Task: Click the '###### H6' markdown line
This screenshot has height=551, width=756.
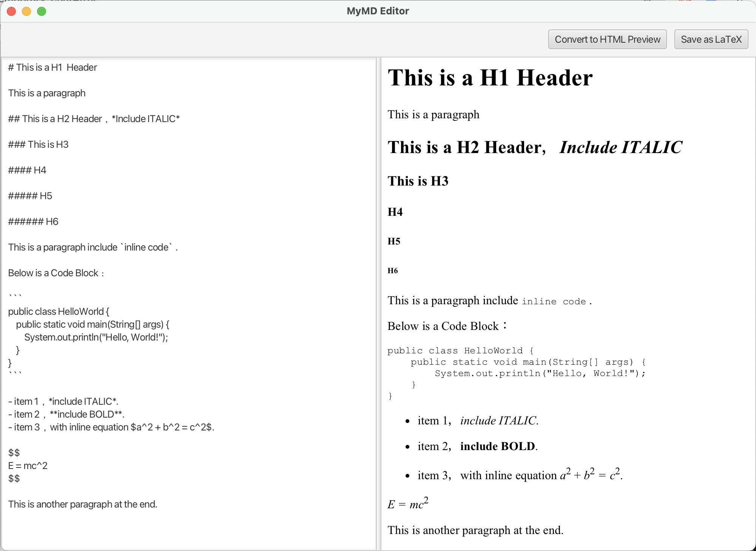Action: (33, 221)
